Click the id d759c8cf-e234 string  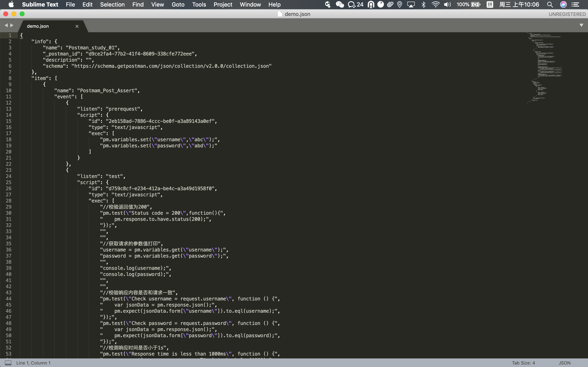point(160,189)
